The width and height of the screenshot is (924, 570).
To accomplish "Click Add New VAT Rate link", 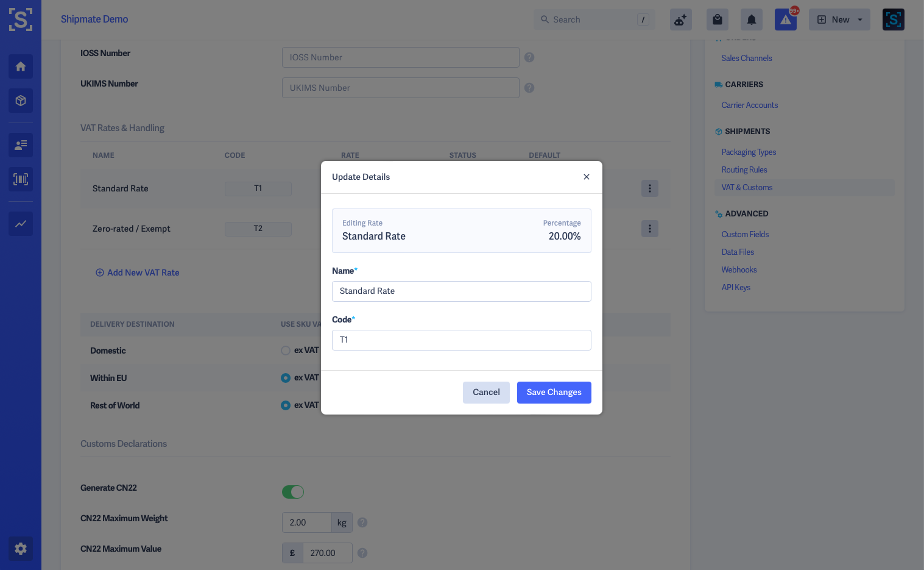I will 138,273.
